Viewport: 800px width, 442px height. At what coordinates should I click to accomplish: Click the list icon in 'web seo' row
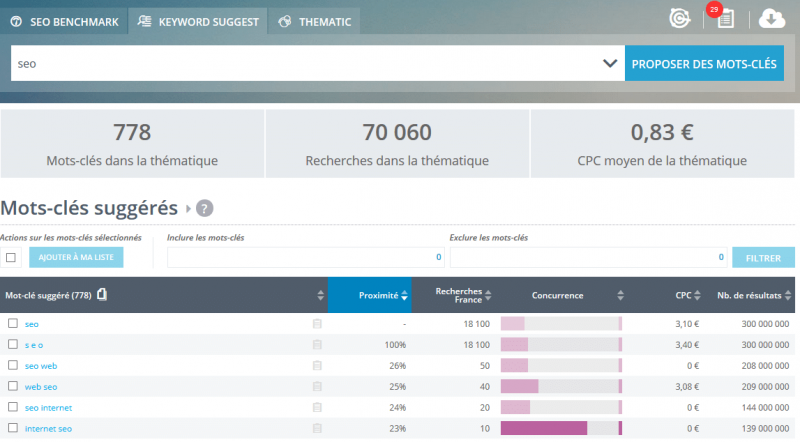317,387
